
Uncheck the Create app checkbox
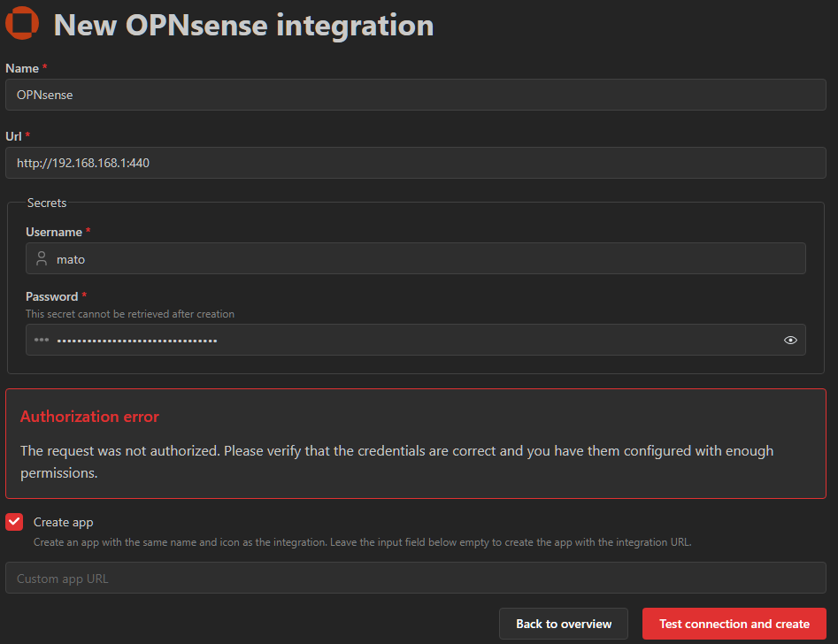14,522
